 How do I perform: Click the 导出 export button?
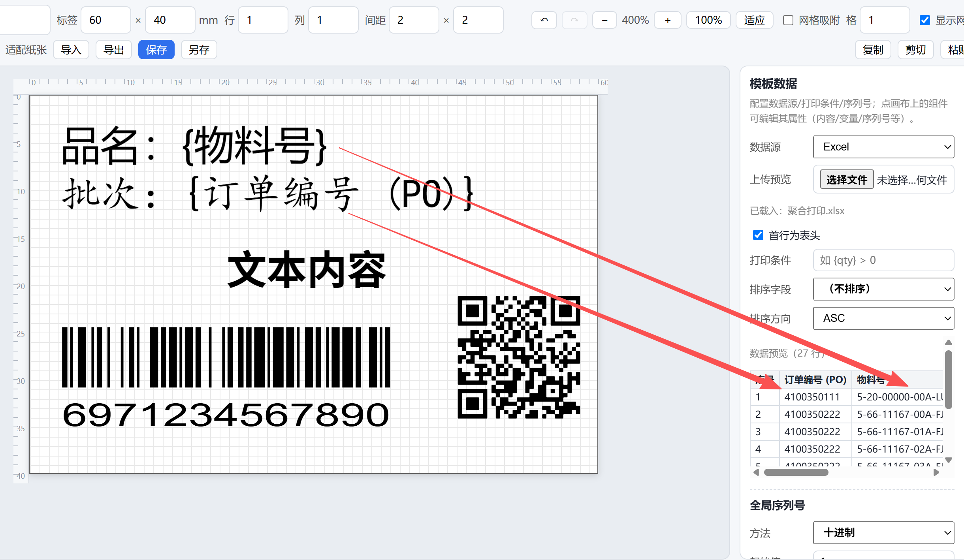[114, 50]
